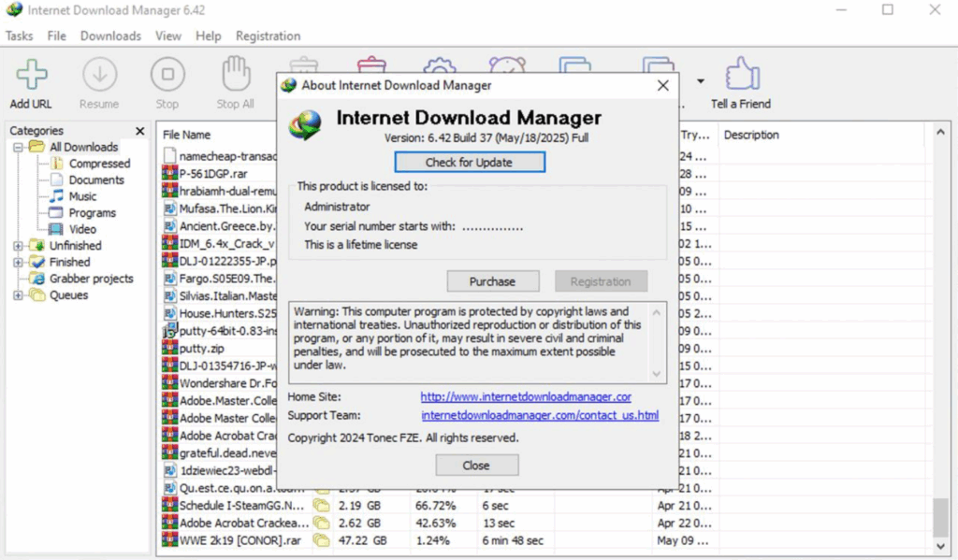Open the Downloads menu
The image size is (958, 560).
pos(109,36)
